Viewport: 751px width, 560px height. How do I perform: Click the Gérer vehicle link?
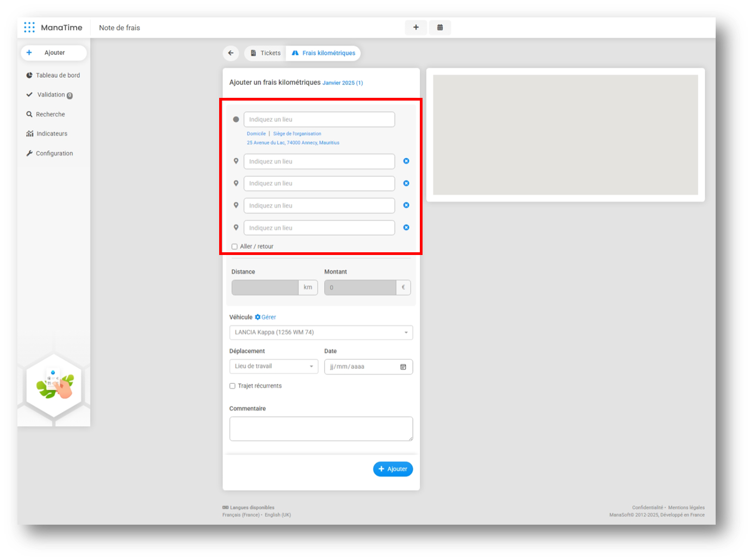click(x=269, y=317)
